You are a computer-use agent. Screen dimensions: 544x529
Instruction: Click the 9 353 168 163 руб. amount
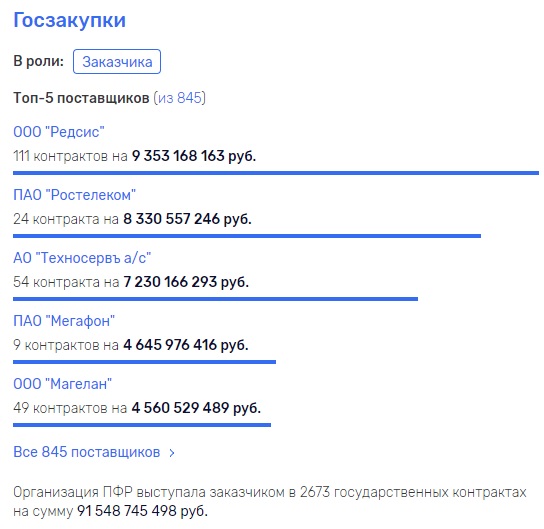coord(194,156)
